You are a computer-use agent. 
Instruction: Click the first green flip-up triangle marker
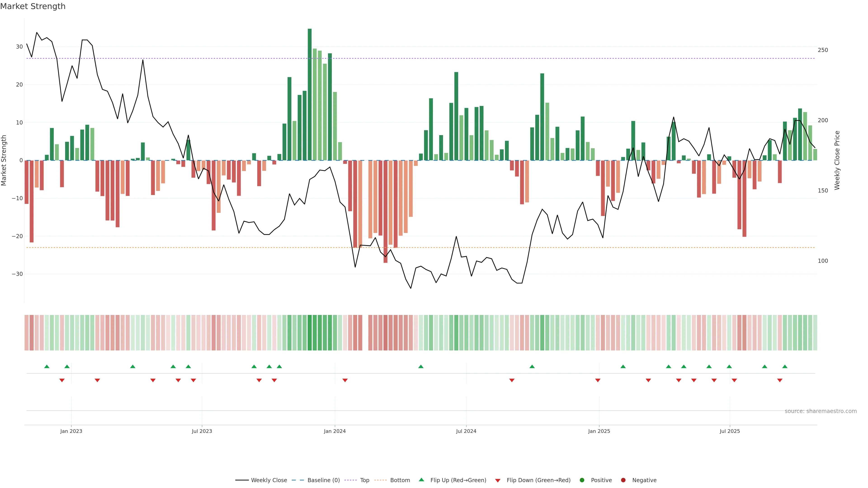[x=47, y=366]
